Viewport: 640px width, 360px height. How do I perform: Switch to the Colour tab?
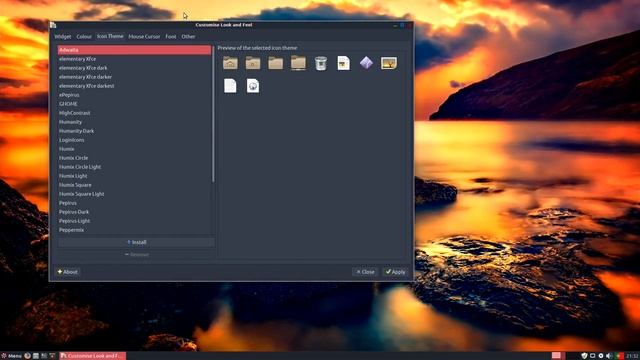pos(84,36)
